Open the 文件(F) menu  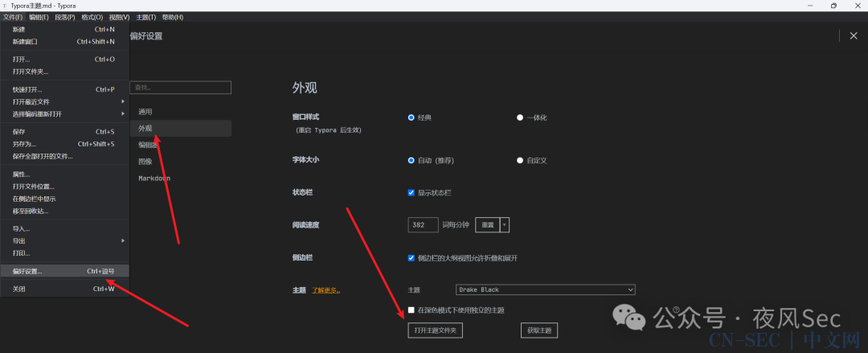click(13, 17)
